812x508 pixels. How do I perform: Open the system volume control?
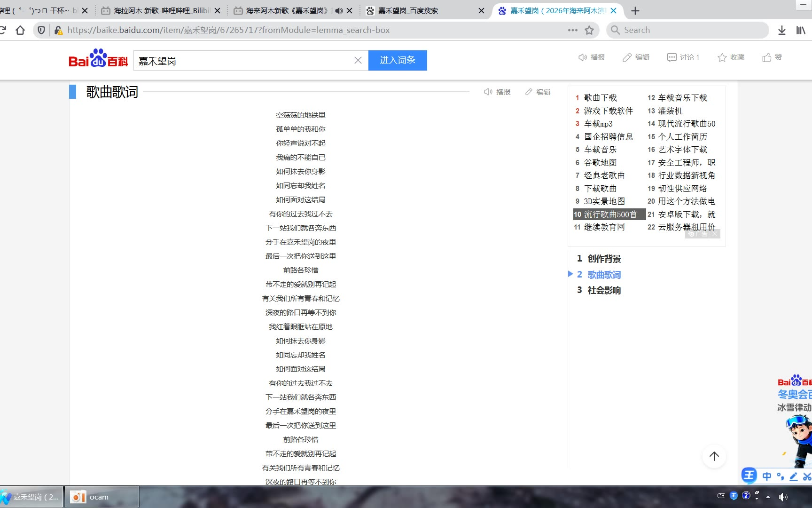tap(782, 497)
